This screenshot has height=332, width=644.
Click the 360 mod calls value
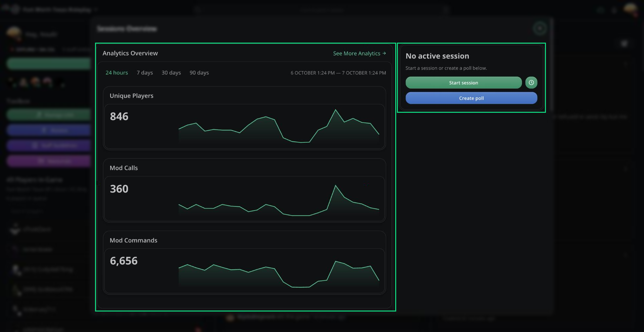(119, 189)
